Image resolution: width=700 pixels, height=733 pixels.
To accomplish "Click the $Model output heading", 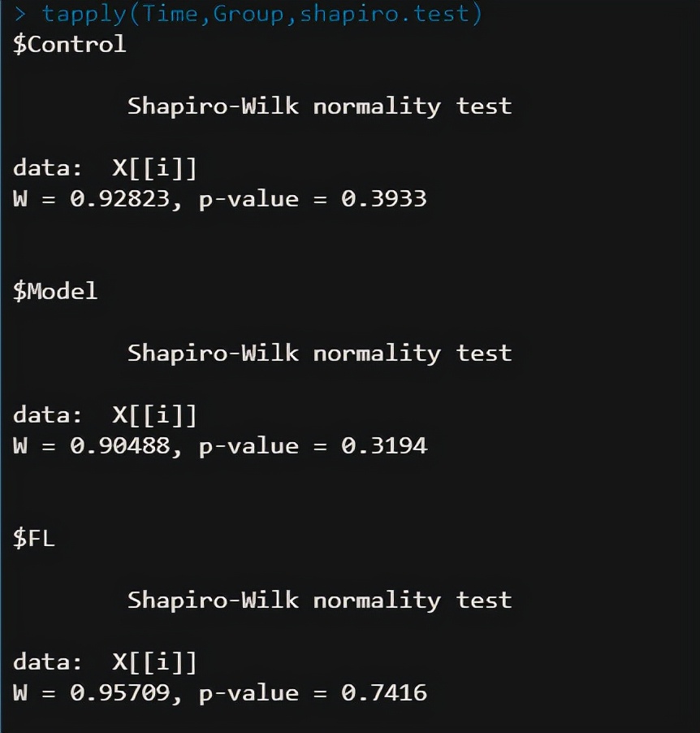I will [x=55, y=291].
